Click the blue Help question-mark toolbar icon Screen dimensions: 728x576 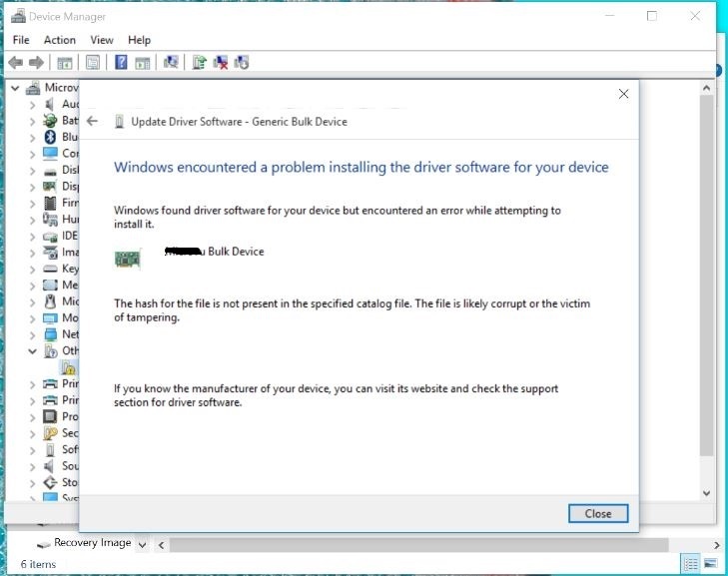click(121, 62)
